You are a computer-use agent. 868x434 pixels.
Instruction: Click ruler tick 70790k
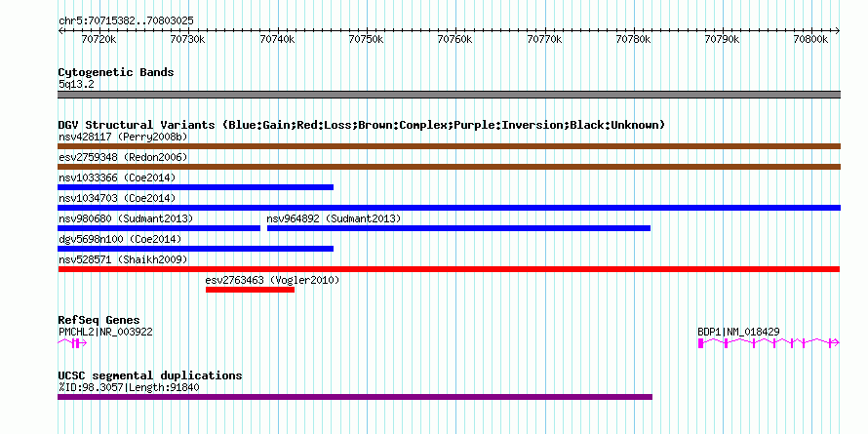pyautogui.click(x=723, y=39)
